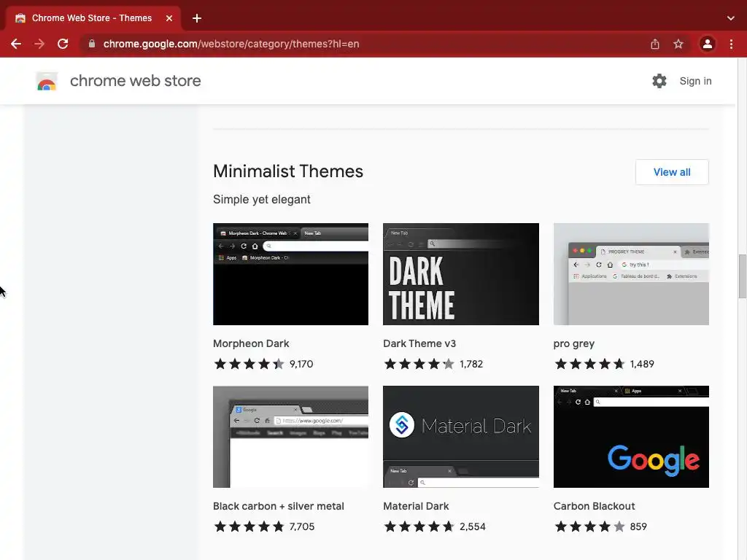Screen dimensions: 747x560
Task: Expand the tab search chevron
Action: pyautogui.click(x=731, y=18)
